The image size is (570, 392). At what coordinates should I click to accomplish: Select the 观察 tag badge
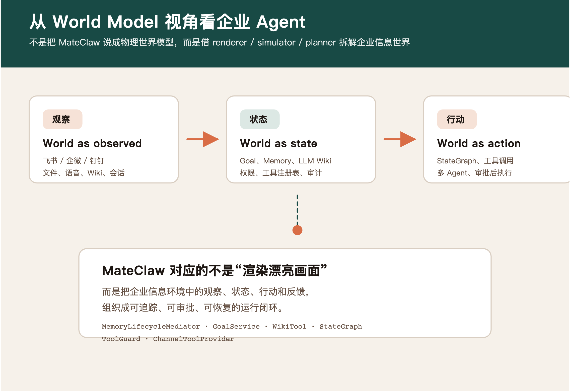[62, 119]
